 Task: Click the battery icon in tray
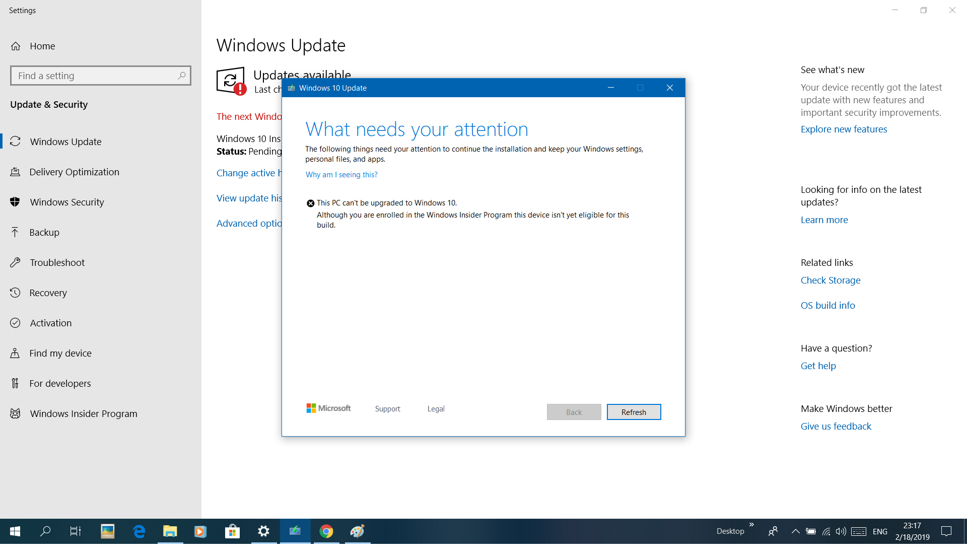(x=811, y=531)
